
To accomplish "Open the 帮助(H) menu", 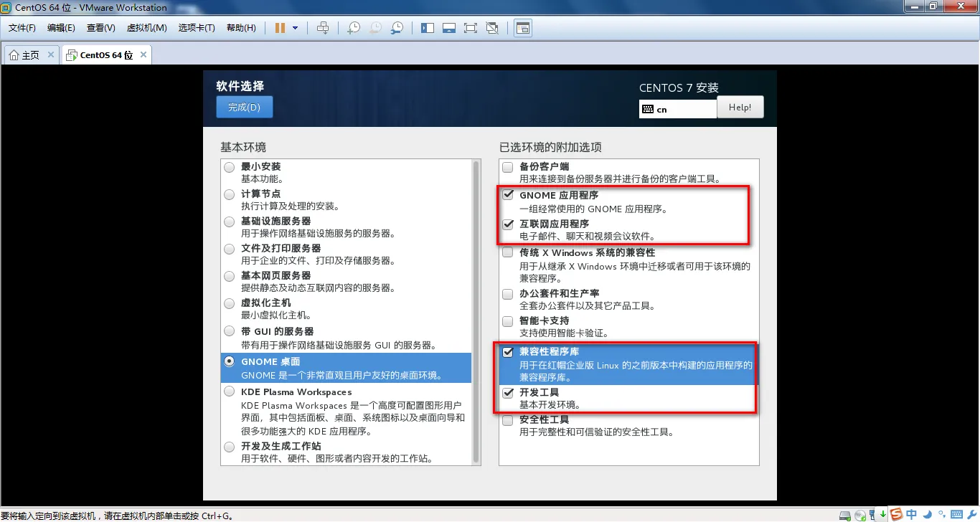I will tap(241, 28).
